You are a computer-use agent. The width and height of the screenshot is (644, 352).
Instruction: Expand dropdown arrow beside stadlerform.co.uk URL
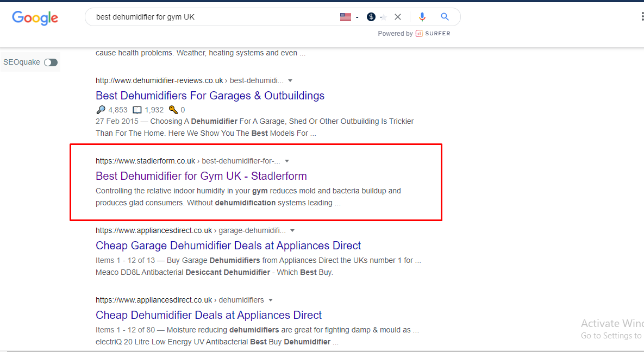[287, 161]
